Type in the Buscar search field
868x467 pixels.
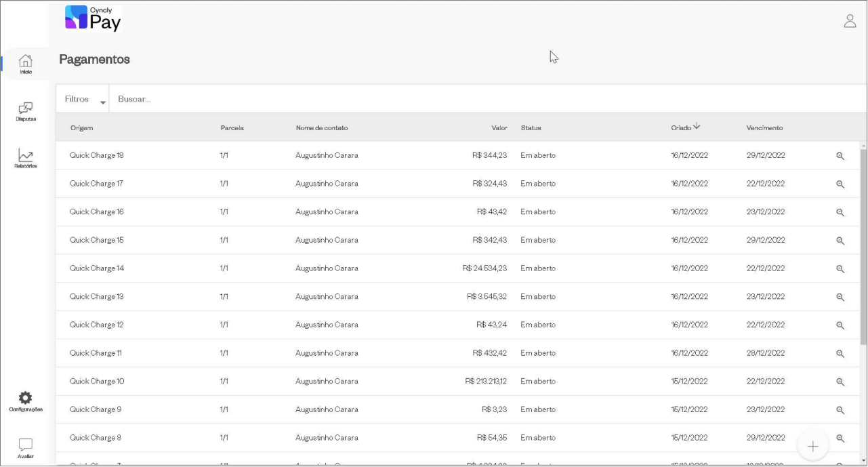click(x=474, y=100)
